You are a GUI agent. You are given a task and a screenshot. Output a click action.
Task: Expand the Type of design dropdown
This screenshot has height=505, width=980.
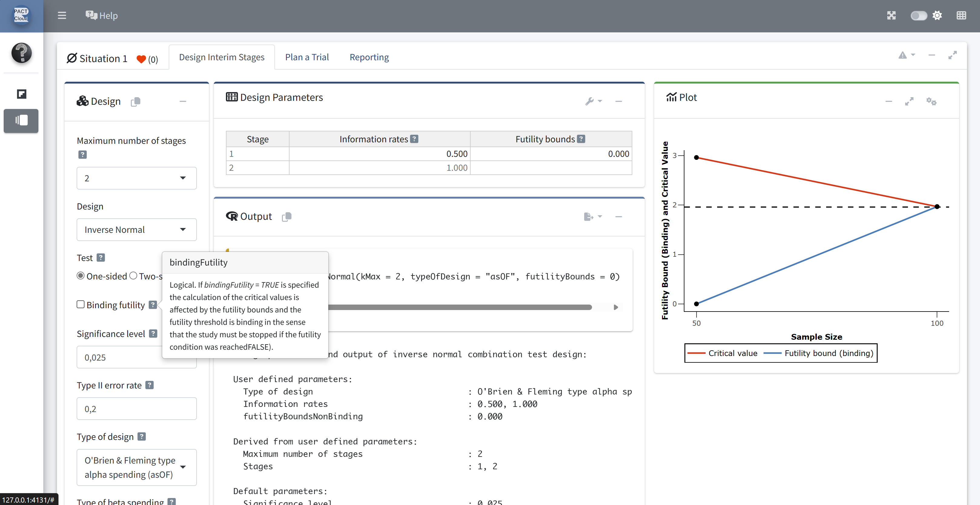136,467
